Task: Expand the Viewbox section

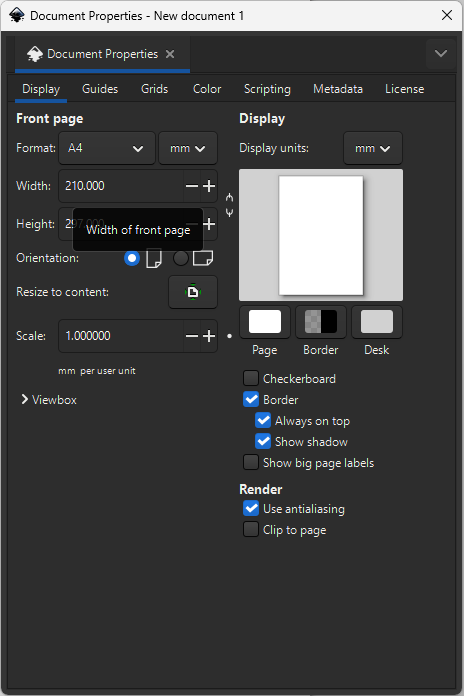Action: [x=49, y=399]
